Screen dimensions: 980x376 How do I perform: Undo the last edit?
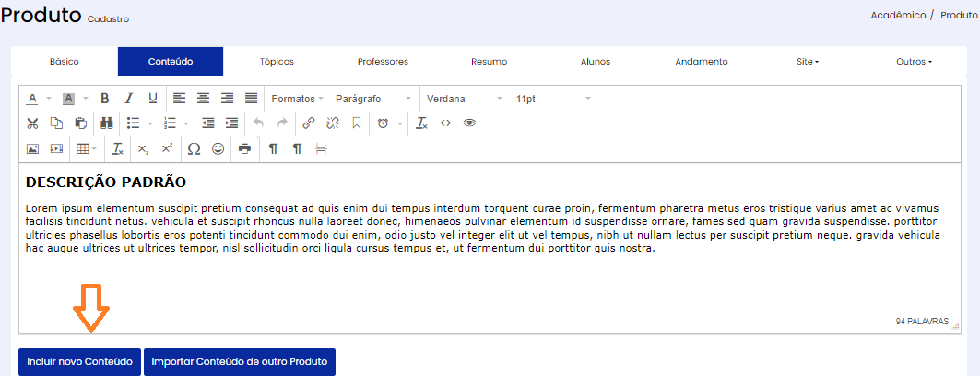pyautogui.click(x=258, y=123)
